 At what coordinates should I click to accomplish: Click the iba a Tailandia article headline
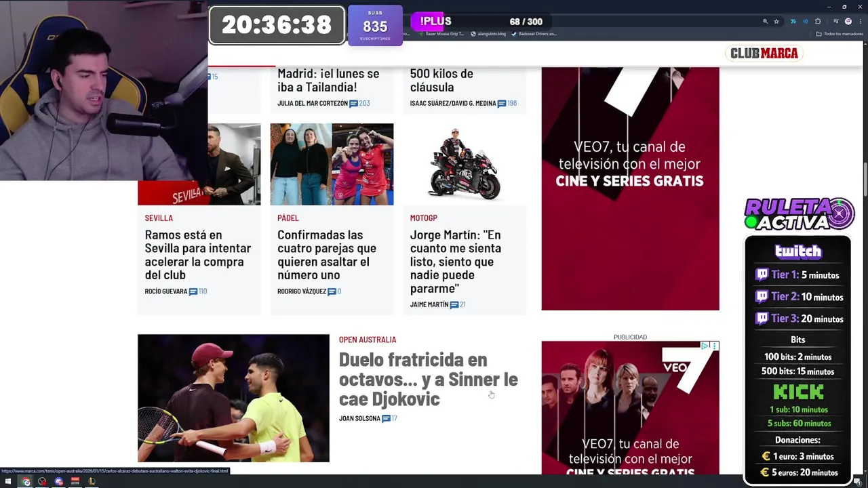click(x=328, y=80)
